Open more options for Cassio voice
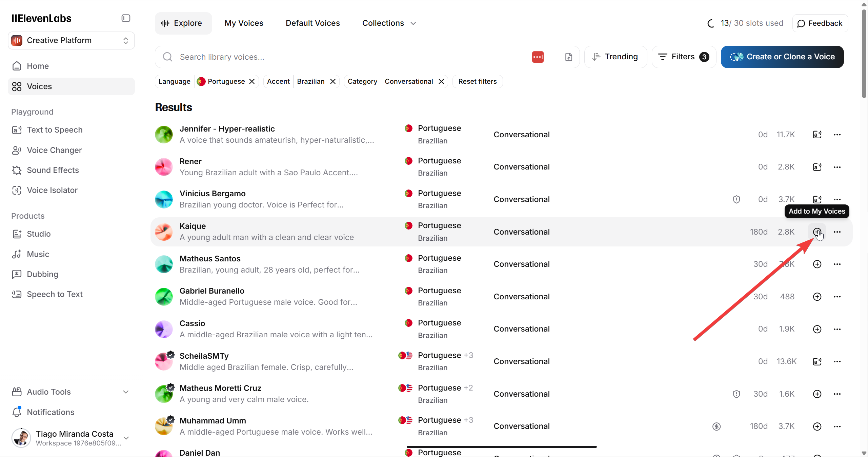 coord(837,329)
